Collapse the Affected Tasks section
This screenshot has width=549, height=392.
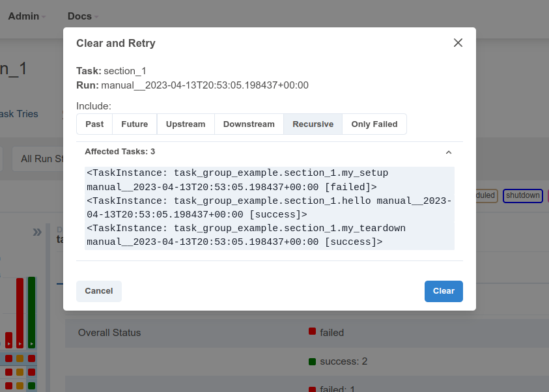[449, 152]
